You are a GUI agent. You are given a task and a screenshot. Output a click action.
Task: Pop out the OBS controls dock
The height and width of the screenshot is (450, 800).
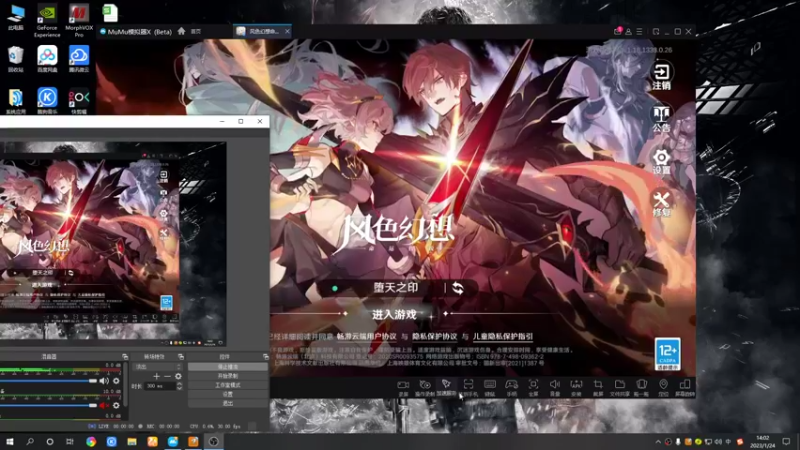click(x=266, y=357)
